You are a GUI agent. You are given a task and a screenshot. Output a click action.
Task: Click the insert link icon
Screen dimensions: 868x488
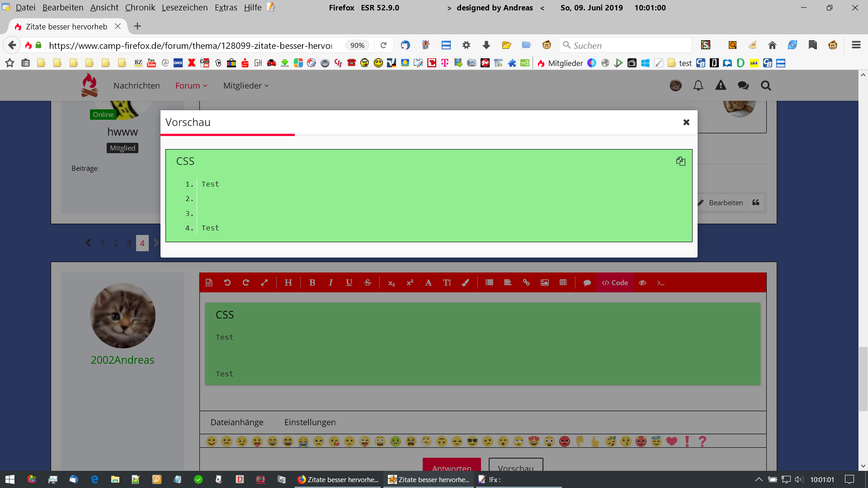tap(526, 282)
